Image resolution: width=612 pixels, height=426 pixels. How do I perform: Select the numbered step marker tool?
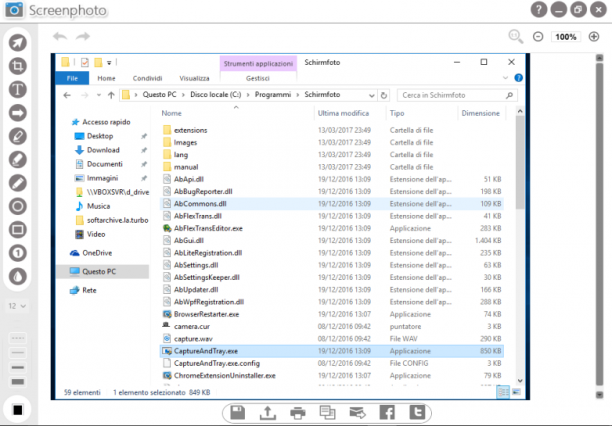coord(18,253)
